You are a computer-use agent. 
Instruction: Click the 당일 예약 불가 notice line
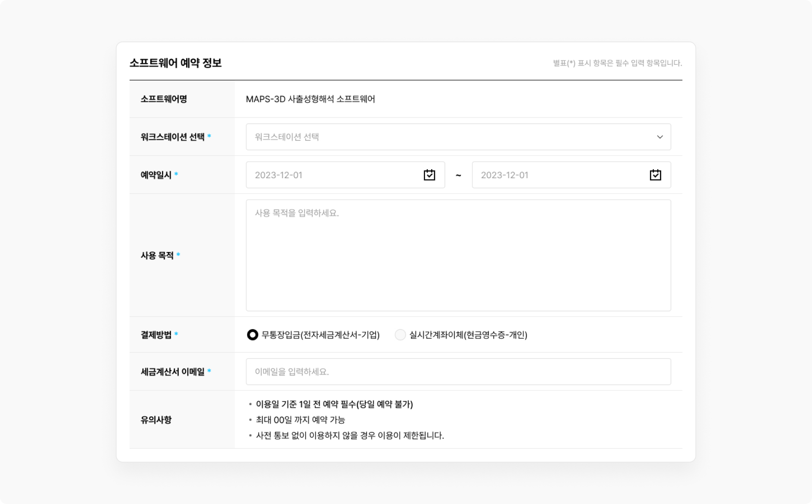[x=334, y=404]
